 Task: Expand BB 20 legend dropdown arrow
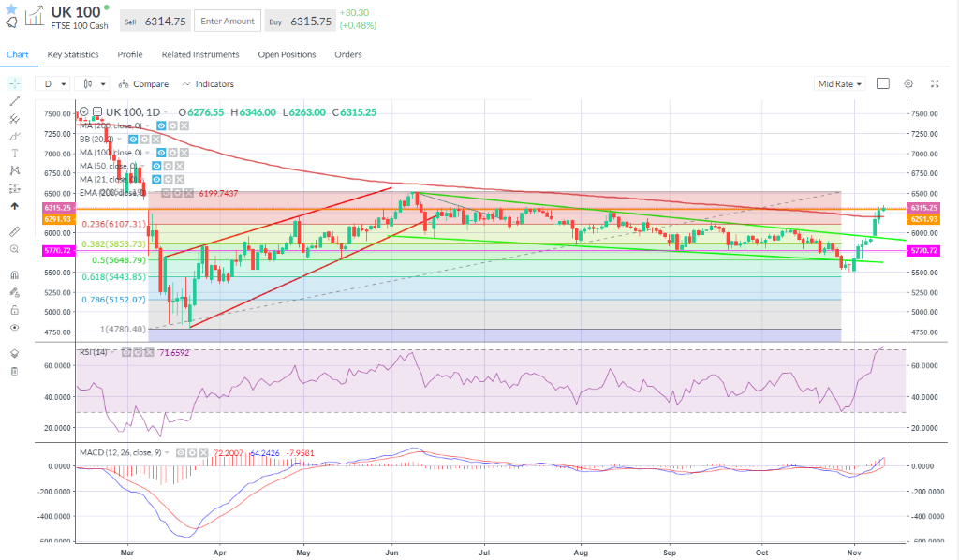click(119, 140)
